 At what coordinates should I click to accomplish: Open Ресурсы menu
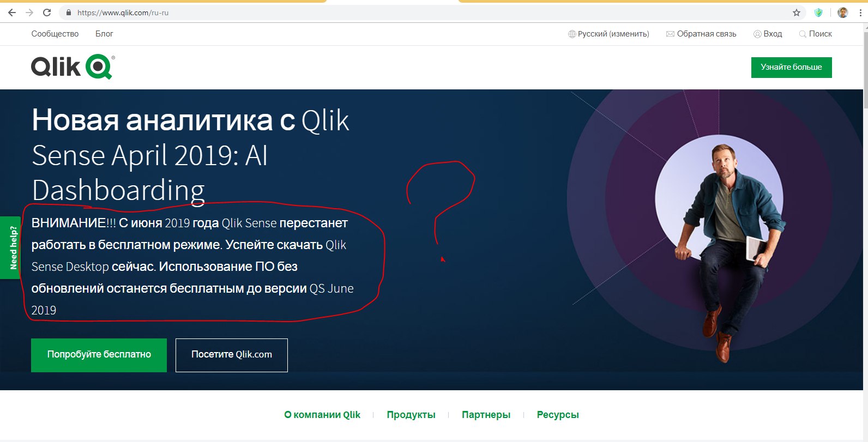pos(558,415)
